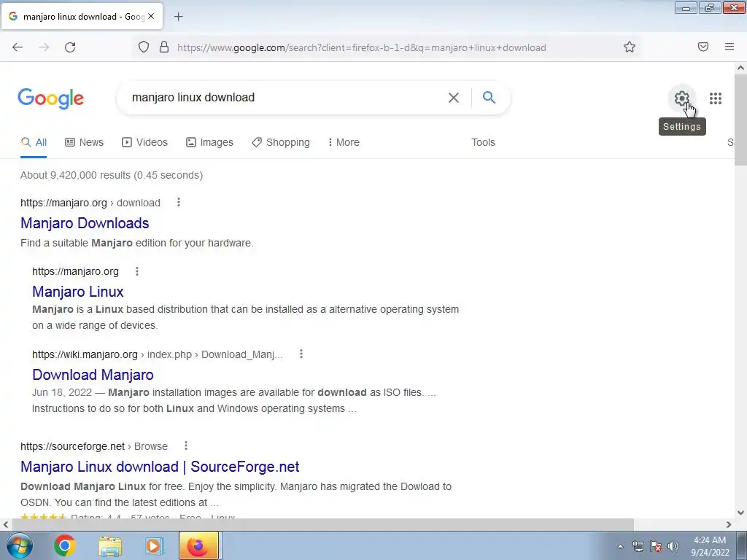Save page to Pocket
747x560 pixels.
pos(703,47)
